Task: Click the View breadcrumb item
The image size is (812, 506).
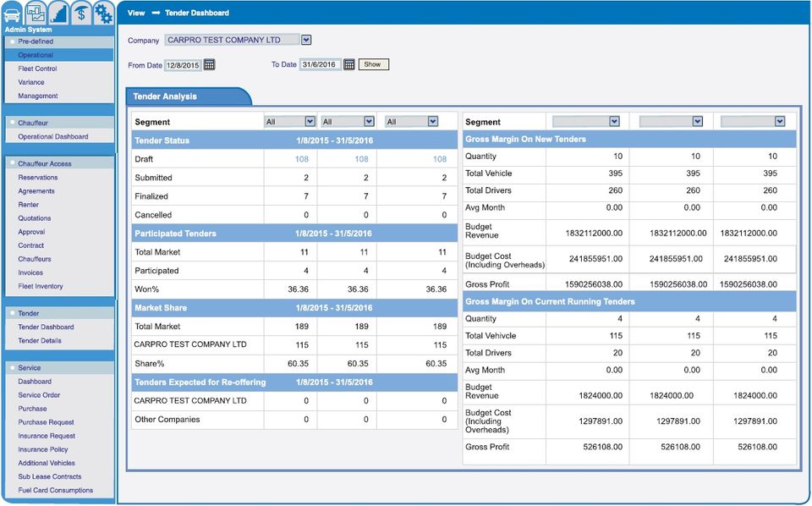Action: point(136,13)
